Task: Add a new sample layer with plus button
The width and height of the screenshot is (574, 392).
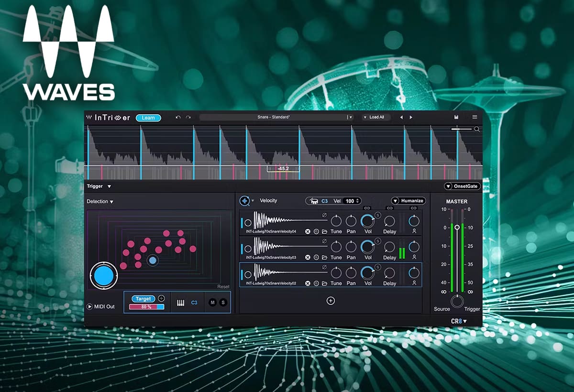Action: tap(331, 301)
